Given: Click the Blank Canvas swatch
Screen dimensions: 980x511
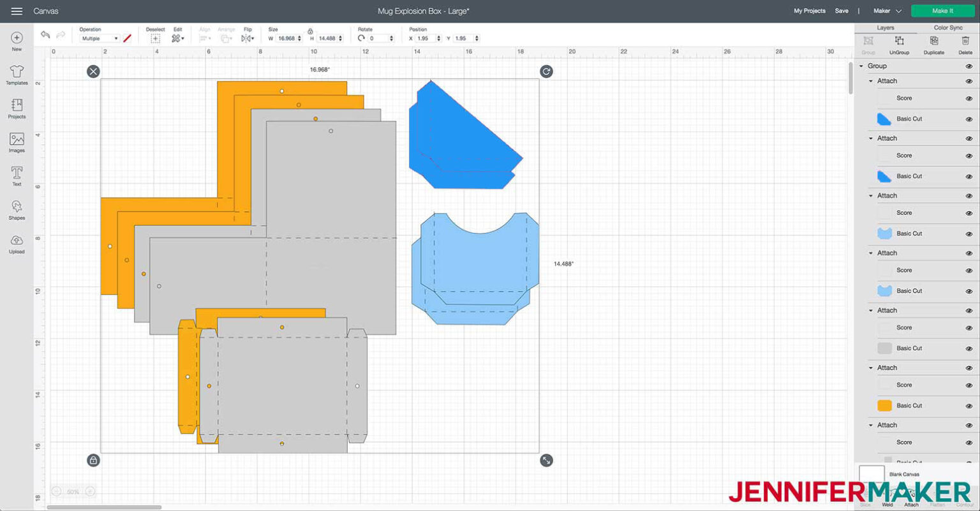Looking at the screenshot, I should [x=872, y=475].
